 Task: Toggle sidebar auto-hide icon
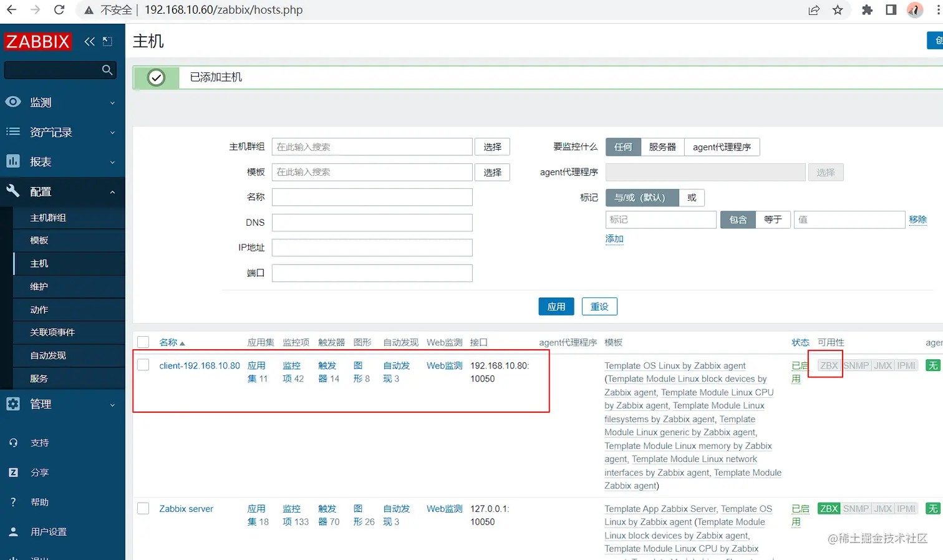107,42
